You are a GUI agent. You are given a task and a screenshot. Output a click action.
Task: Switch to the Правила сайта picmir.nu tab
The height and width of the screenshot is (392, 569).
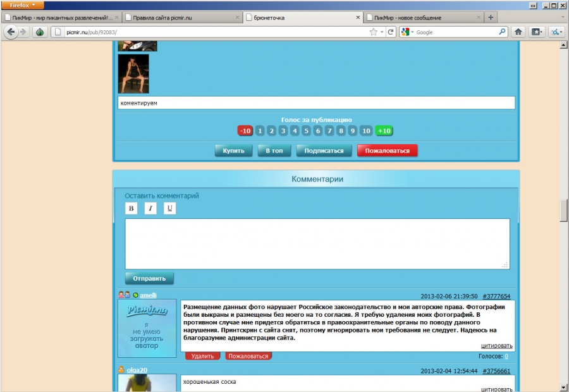tap(182, 18)
